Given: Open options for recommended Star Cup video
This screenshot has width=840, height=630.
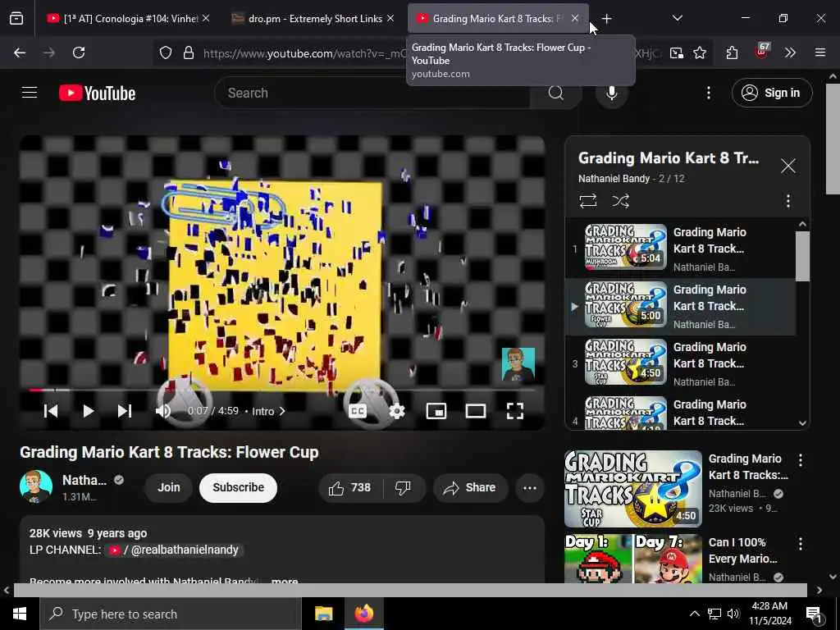Looking at the screenshot, I should coord(801,459).
